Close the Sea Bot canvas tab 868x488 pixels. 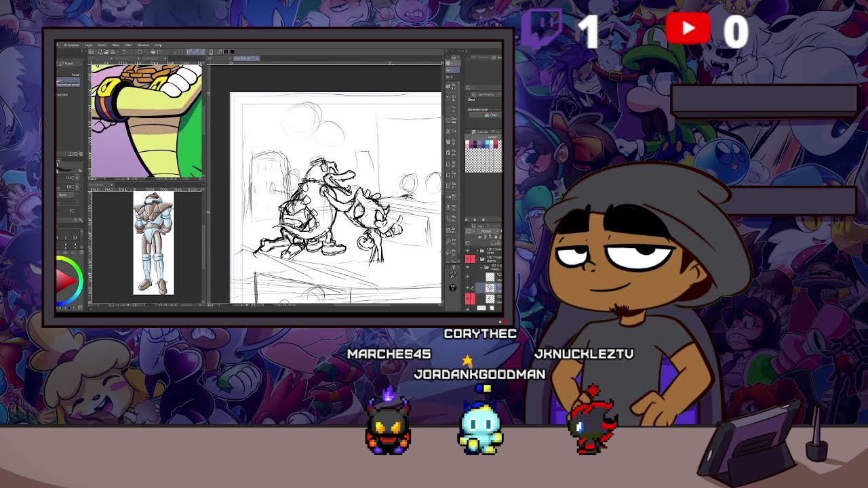(x=258, y=58)
